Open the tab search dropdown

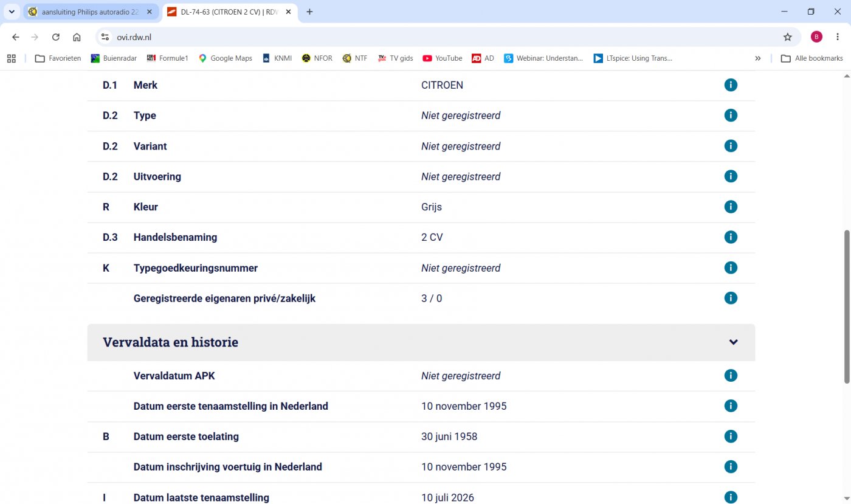coord(12,12)
